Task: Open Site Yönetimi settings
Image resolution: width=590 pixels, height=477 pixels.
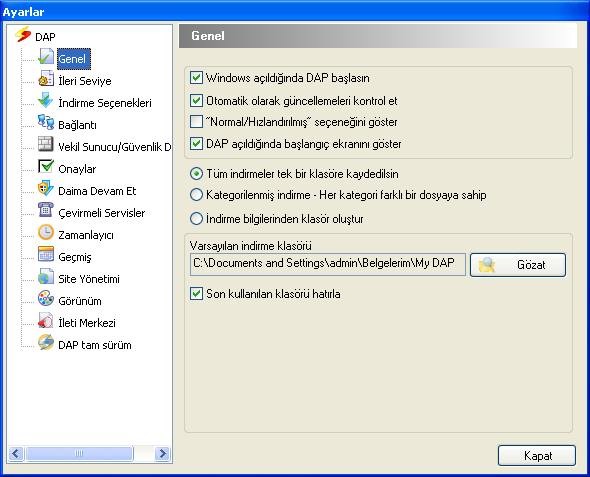Action: (89, 279)
